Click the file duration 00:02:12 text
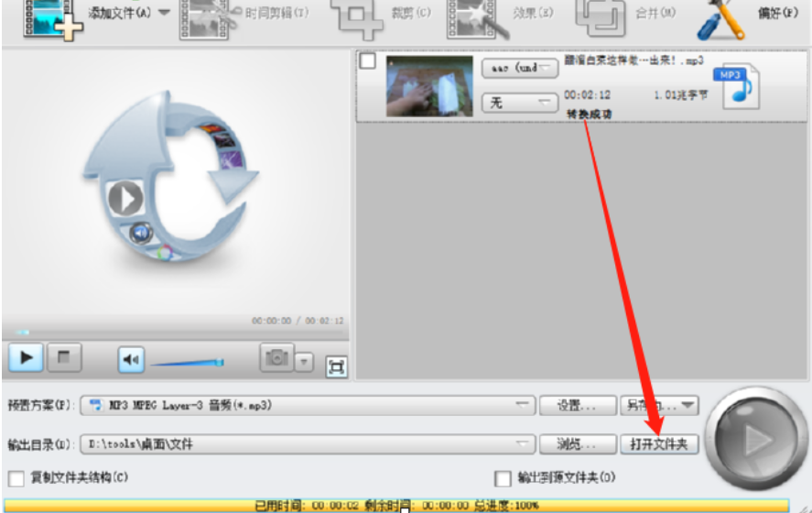812x513 pixels. point(587,95)
